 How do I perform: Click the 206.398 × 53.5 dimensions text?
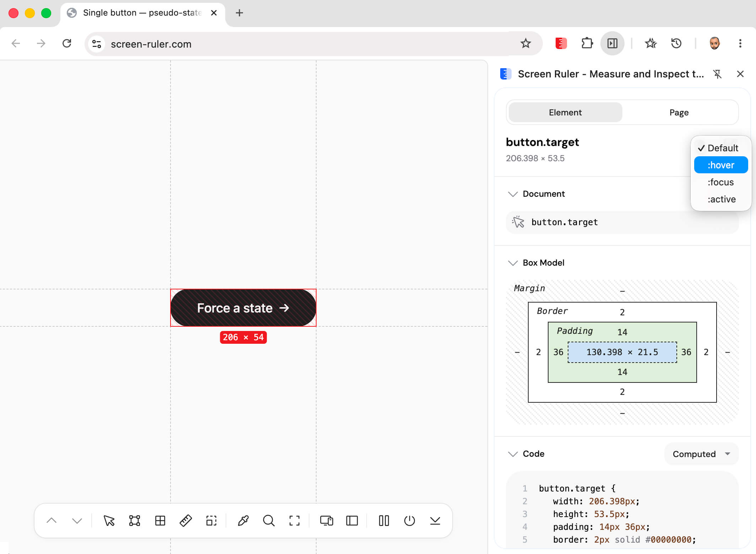point(535,158)
